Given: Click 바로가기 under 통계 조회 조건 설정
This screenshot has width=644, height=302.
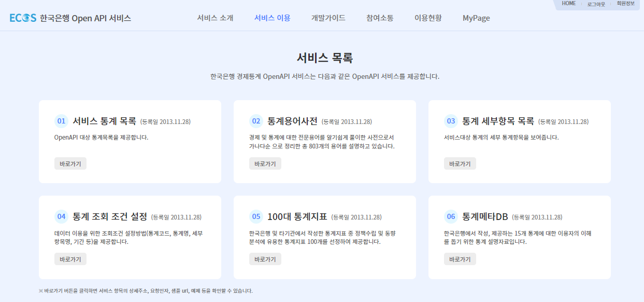Looking at the screenshot, I should 70,259.
